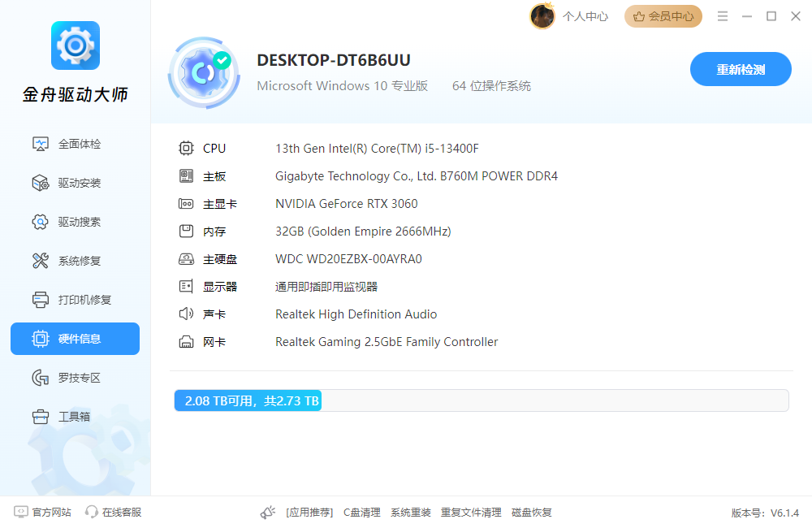
Task: Click Microsoft Windows 10 专业版 text
Action: 343,86
